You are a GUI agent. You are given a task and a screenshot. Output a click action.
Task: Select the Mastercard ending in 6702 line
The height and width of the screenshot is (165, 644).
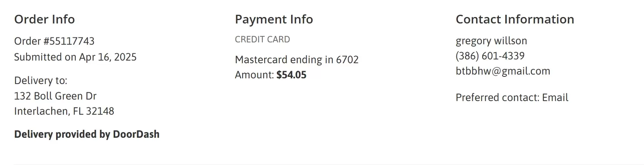[297, 60]
